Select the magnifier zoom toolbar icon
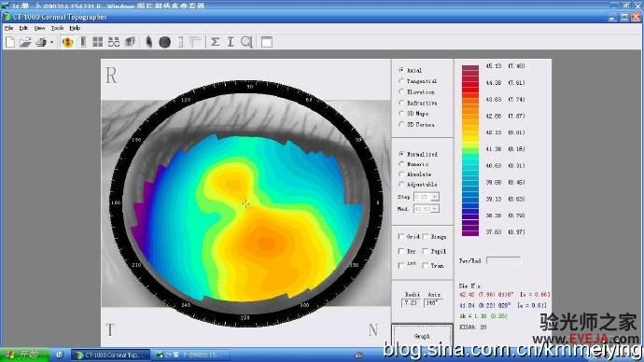644x362 pixels. (246, 42)
